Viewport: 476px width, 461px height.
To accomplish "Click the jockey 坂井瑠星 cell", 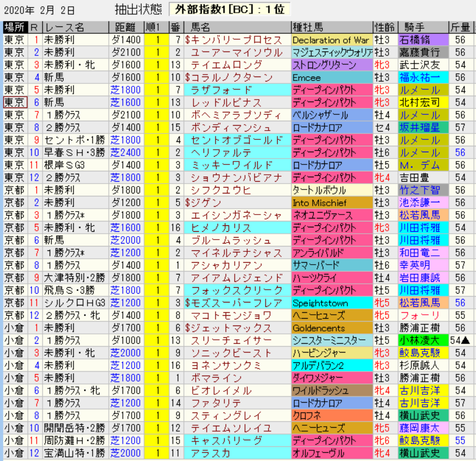I will pyautogui.click(x=420, y=128).
